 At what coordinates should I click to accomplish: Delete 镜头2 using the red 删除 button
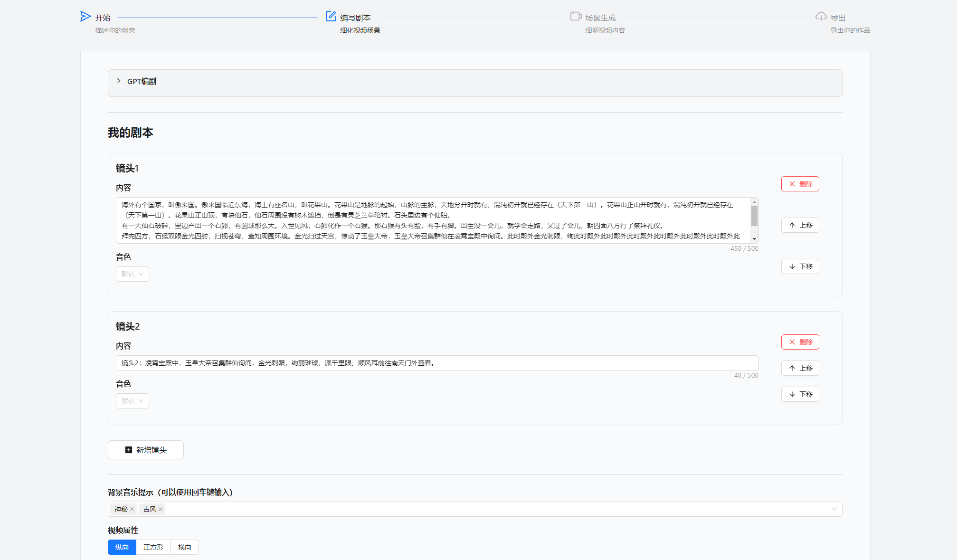click(x=800, y=342)
